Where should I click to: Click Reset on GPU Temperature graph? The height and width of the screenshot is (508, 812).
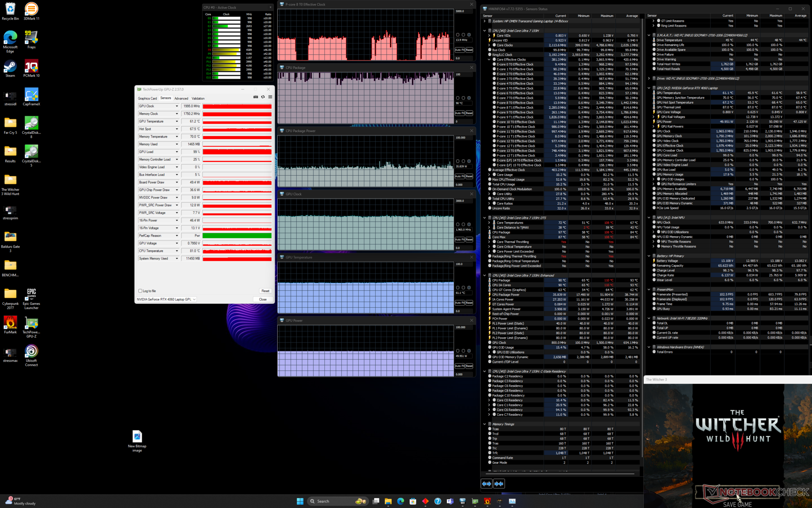[469, 303]
